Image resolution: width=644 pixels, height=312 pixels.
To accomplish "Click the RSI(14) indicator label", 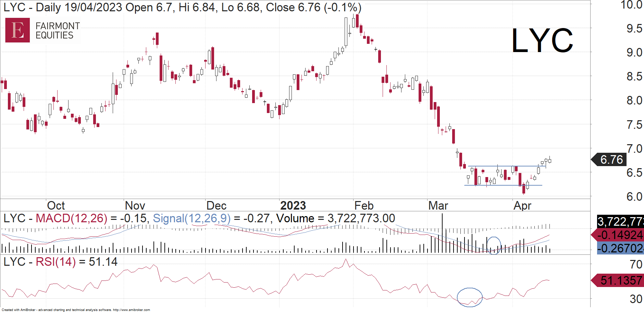I will tap(55, 262).
